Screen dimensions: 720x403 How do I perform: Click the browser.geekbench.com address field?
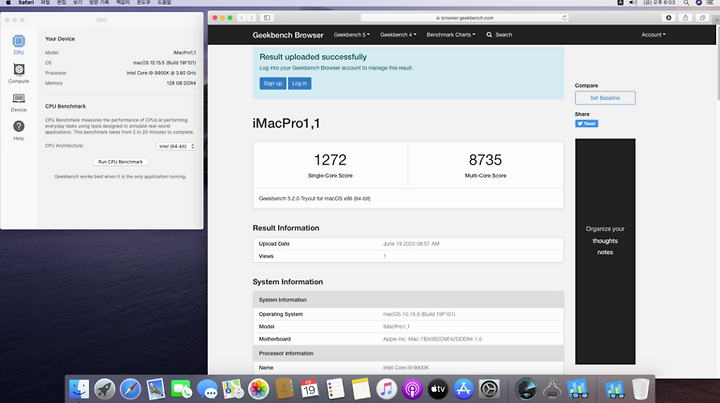point(464,17)
